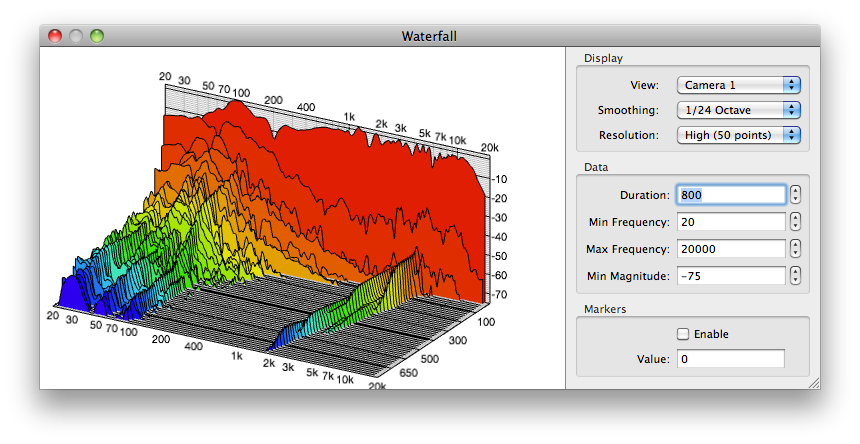Enable the Markers checkbox
The height and width of the screenshot is (444, 860).
pyautogui.click(x=683, y=334)
